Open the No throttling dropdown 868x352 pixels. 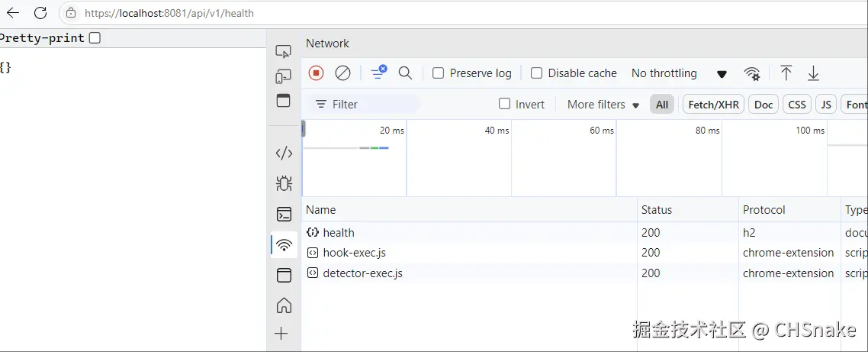[680, 73]
